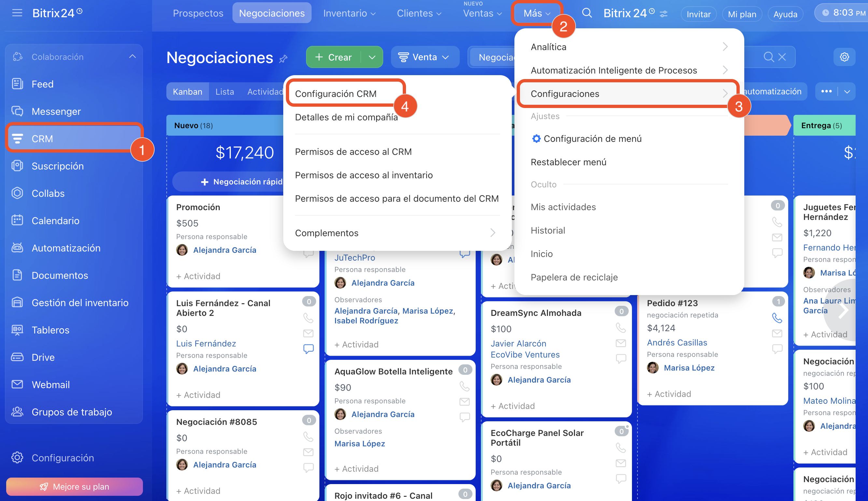The width and height of the screenshot is (868, 501).
Task: Open Messenger in the left sidebar
Action: point(56,111)
